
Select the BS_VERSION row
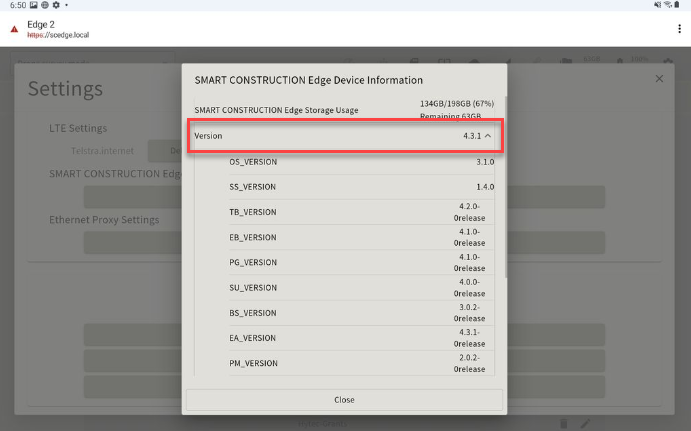361,313
